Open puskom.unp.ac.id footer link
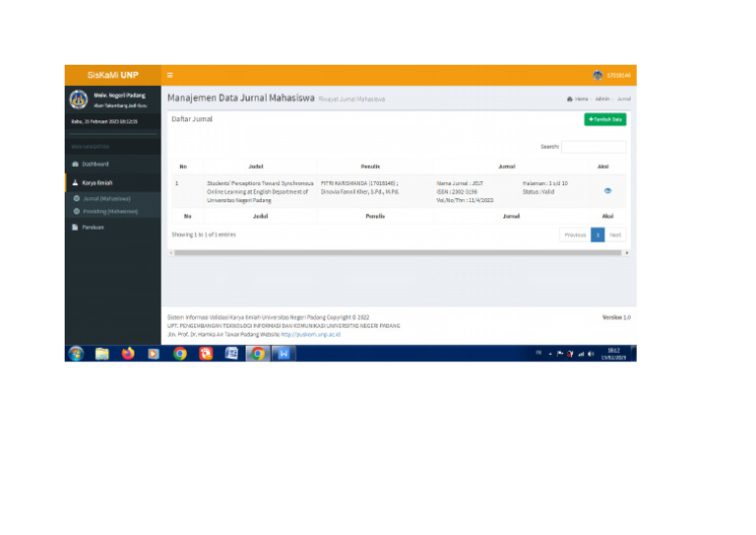Viewport: 756px width, 535px height. (x=310, y=334)
